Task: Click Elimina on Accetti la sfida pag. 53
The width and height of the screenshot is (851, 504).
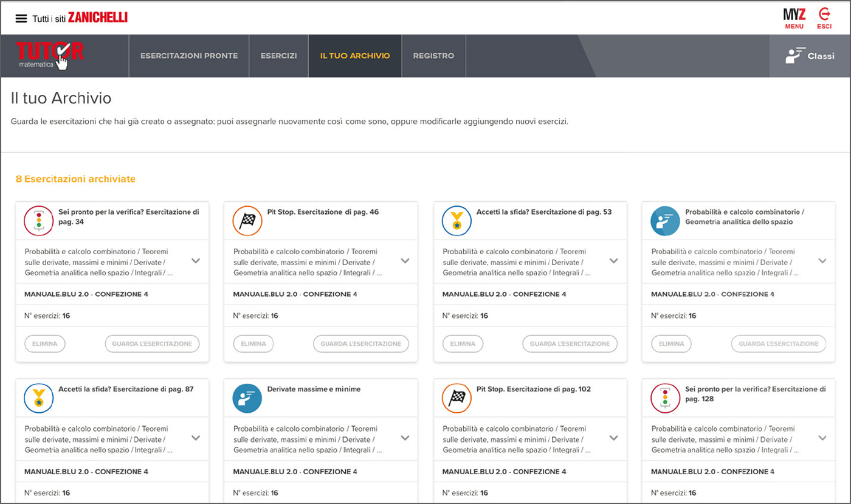Action: pos(463,343)
